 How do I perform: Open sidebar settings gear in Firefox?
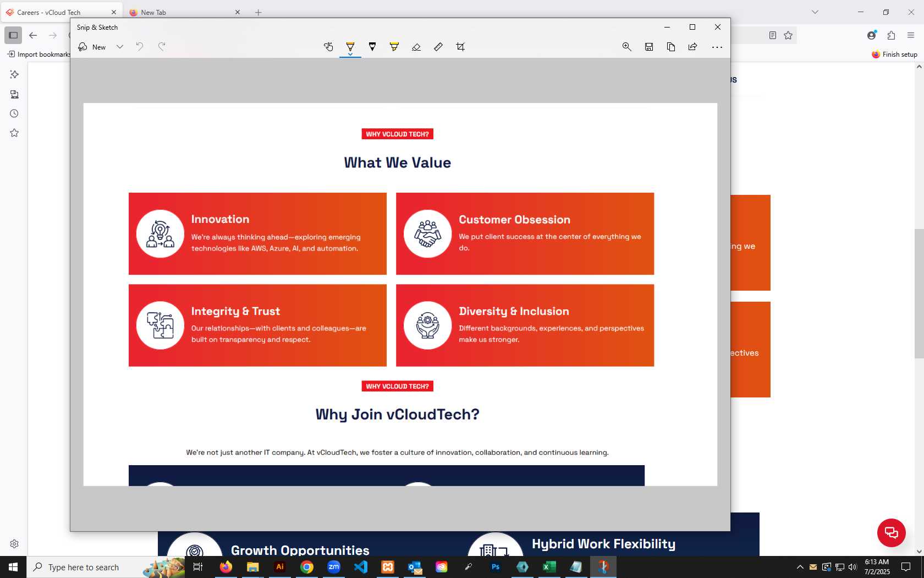point(14,544)
